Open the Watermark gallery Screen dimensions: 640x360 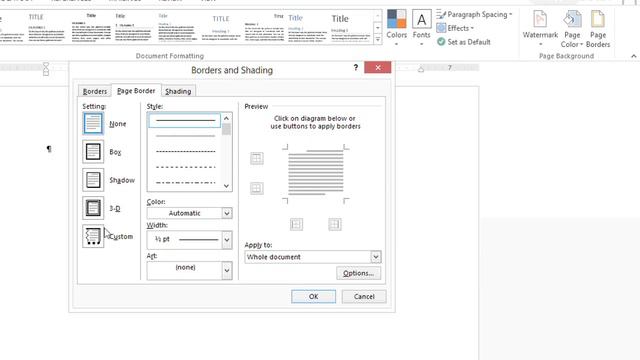pyautogui.click(x=540, y=28)
